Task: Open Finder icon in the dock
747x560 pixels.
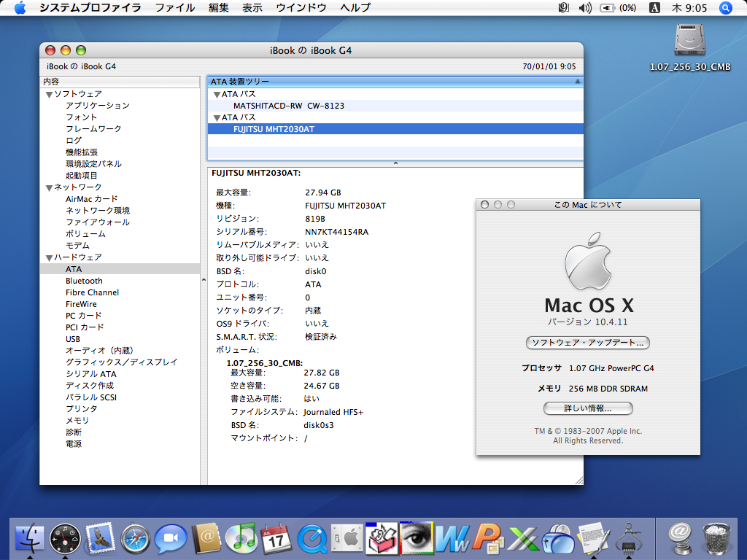Action: coord(29,540)
